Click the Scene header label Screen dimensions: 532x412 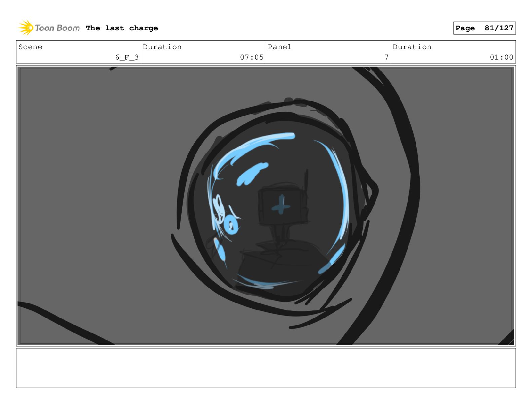point(30,47)
